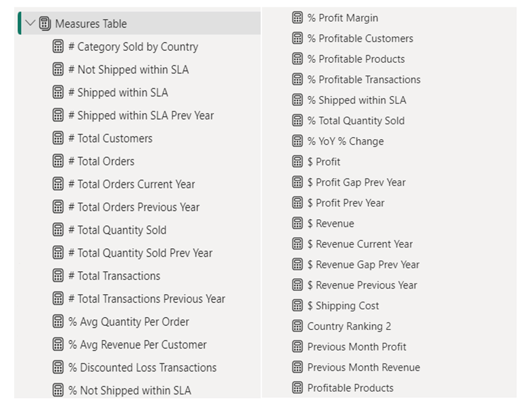
Task: Select % Discounted Loss Transactions measure
Action: [142, 367]
